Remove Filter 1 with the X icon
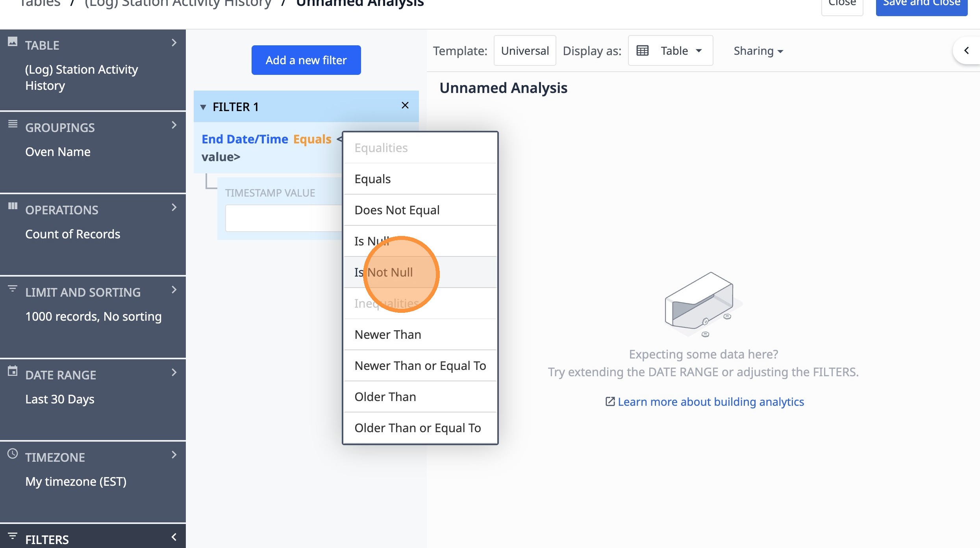This screenshot has width=980, height=548. [405, 106]
